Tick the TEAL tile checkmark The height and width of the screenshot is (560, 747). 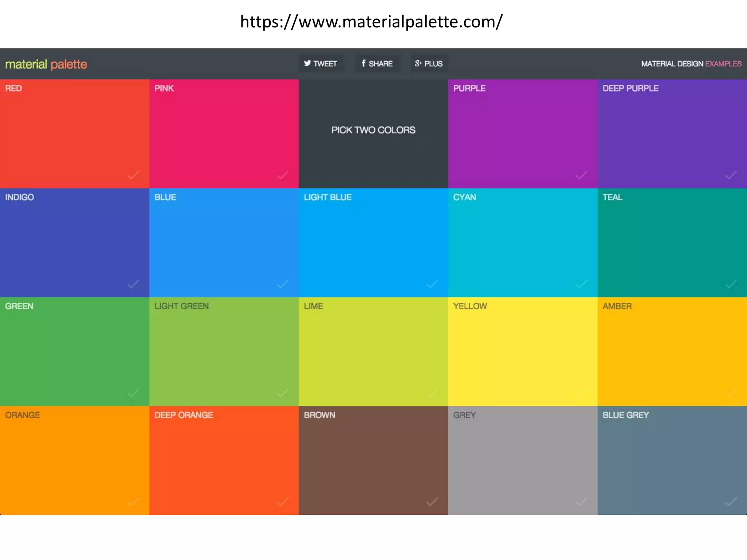click(x=731, y=284)
